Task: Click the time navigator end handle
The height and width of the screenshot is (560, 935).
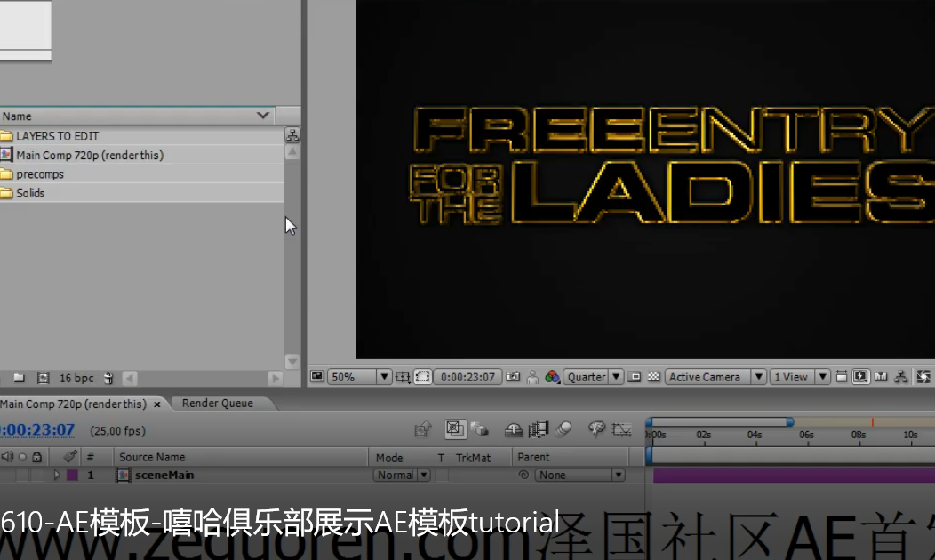Action: [x=790, y=421]
